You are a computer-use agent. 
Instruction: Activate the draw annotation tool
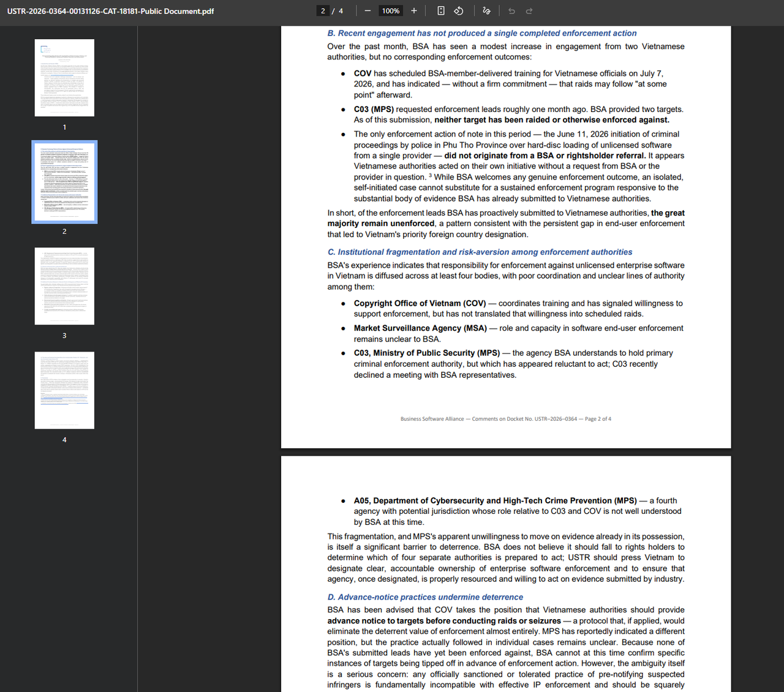tap(486, 11)
